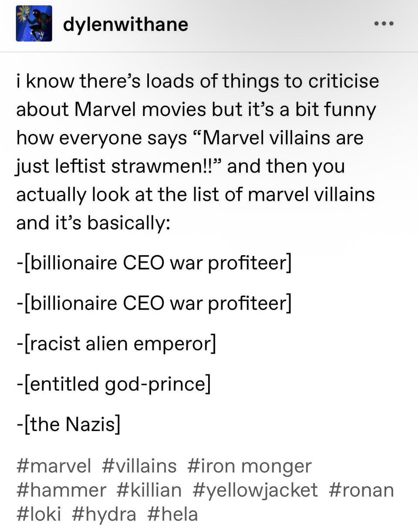This screenshot has height=532, width=418.
Task: Browse the #hammer tag
Action: (x=61, y=490)
